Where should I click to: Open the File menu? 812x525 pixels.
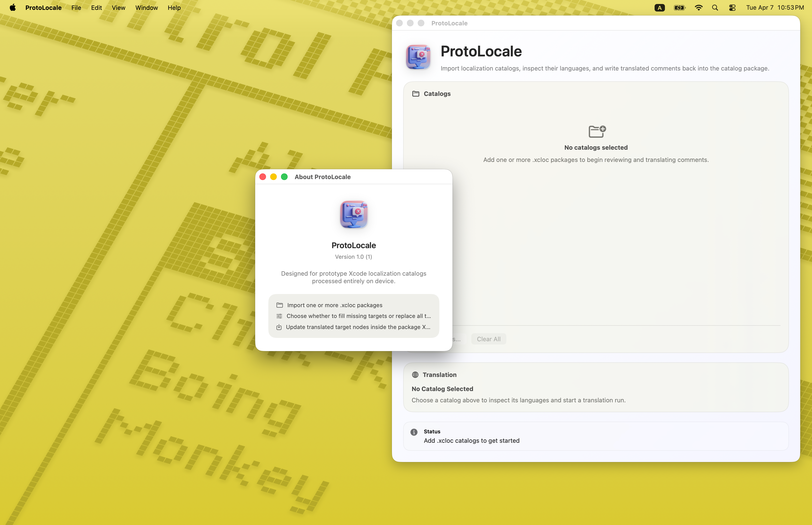pyautogui.click(x=76, y=8)
